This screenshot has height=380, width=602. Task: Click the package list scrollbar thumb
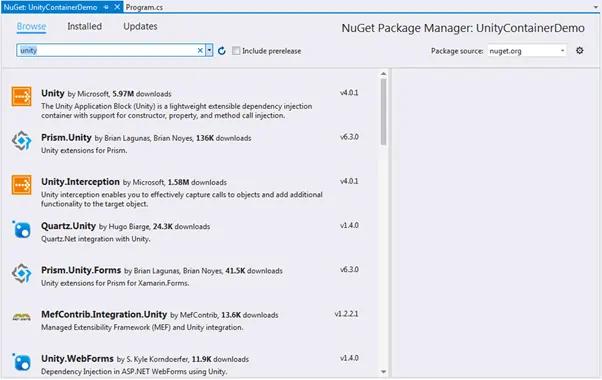coord(383,112)
